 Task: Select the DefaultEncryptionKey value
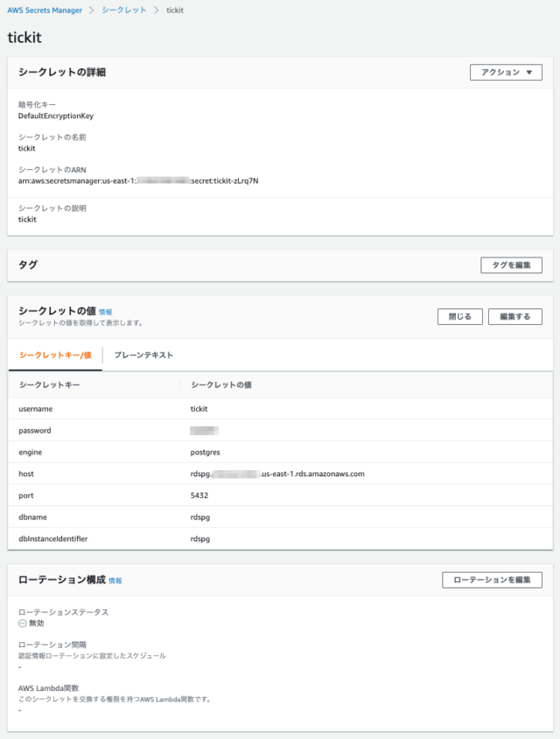(56, 116)
